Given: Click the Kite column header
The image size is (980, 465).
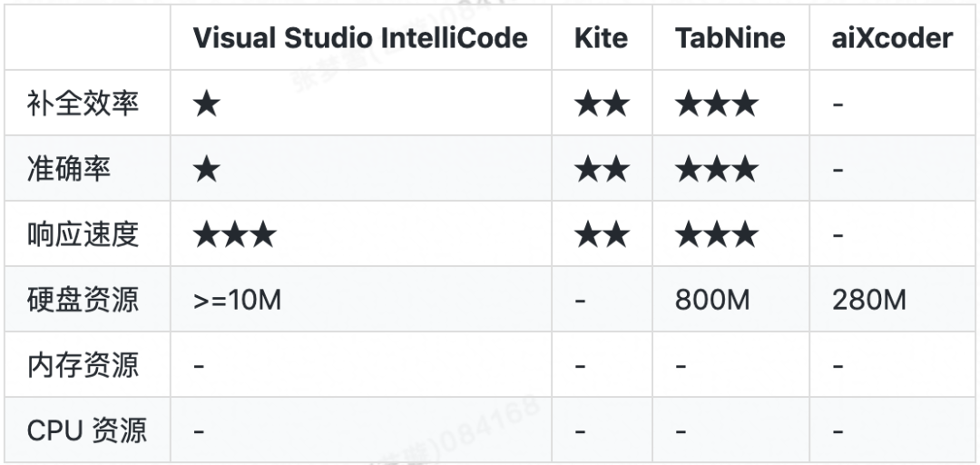Looking at the screenshot, I should (x=602, y=38).
